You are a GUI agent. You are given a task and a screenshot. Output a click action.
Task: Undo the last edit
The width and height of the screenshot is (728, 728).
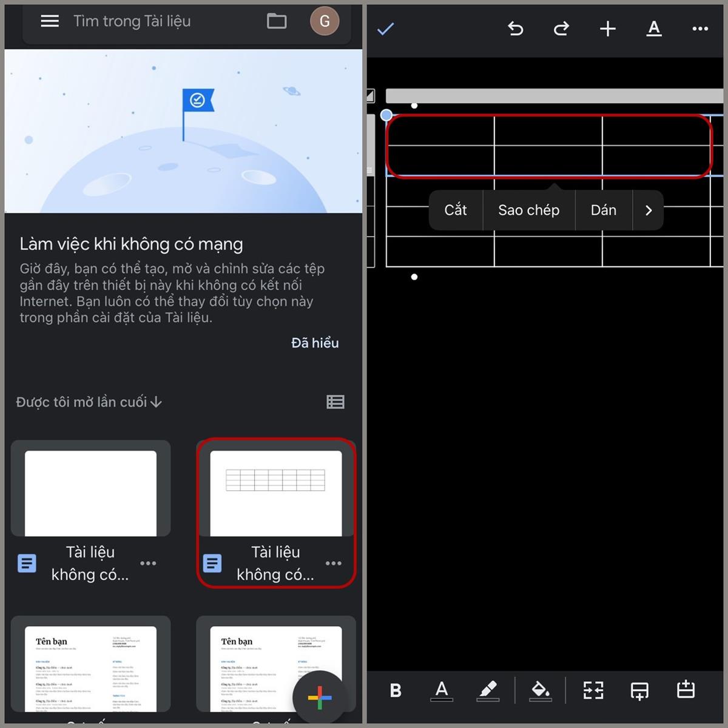point(515,29)
